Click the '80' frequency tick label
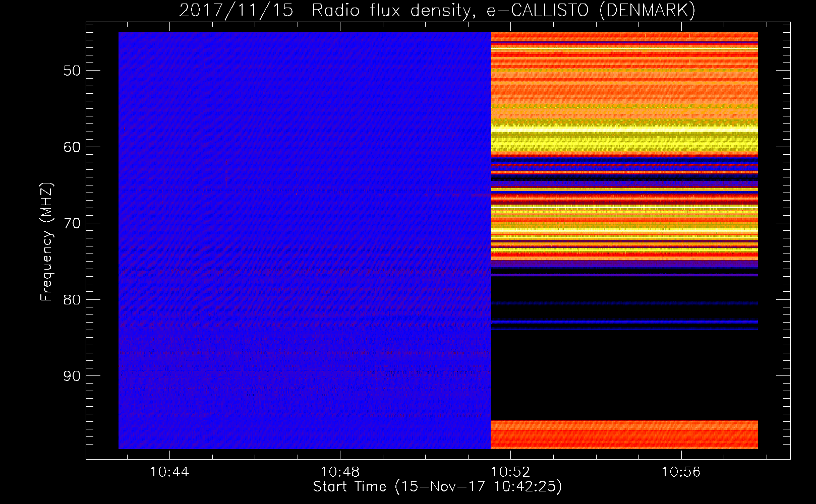Image resolution: width=816 pixels, height=504 pixels. click(x=72, y=300)
